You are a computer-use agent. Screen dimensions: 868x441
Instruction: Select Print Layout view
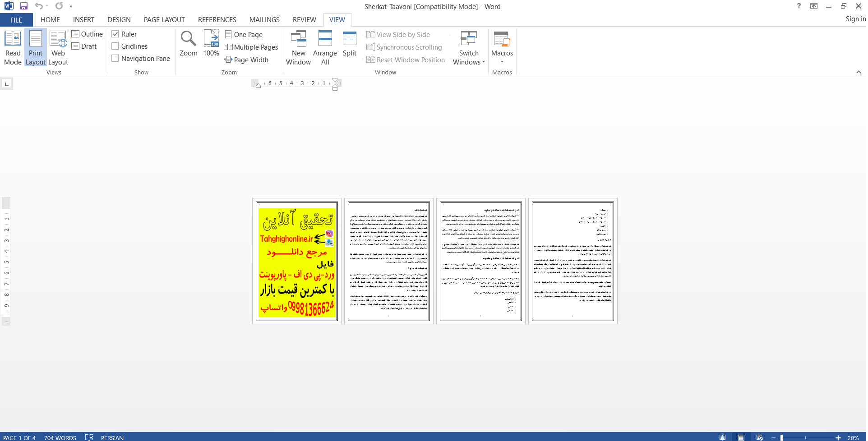click(36, 48)
